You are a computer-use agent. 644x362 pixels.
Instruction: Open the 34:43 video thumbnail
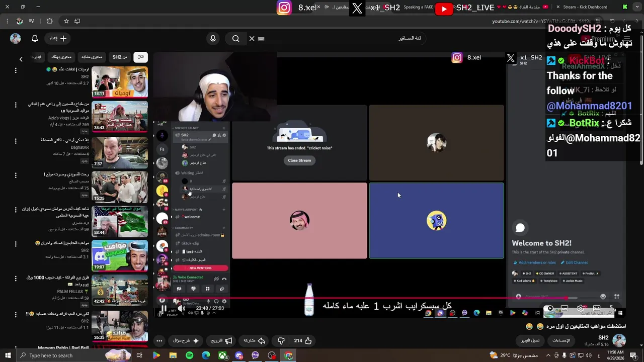(120, 116)
